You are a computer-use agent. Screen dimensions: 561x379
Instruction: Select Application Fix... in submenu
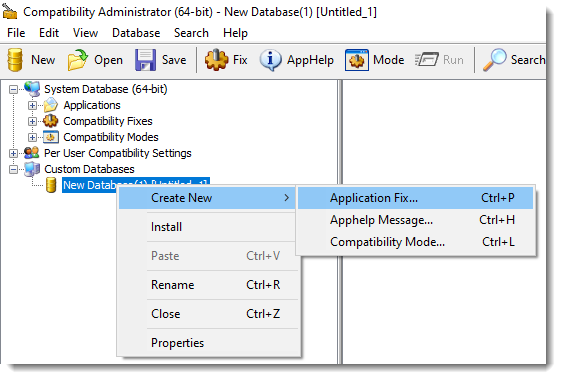415,198
